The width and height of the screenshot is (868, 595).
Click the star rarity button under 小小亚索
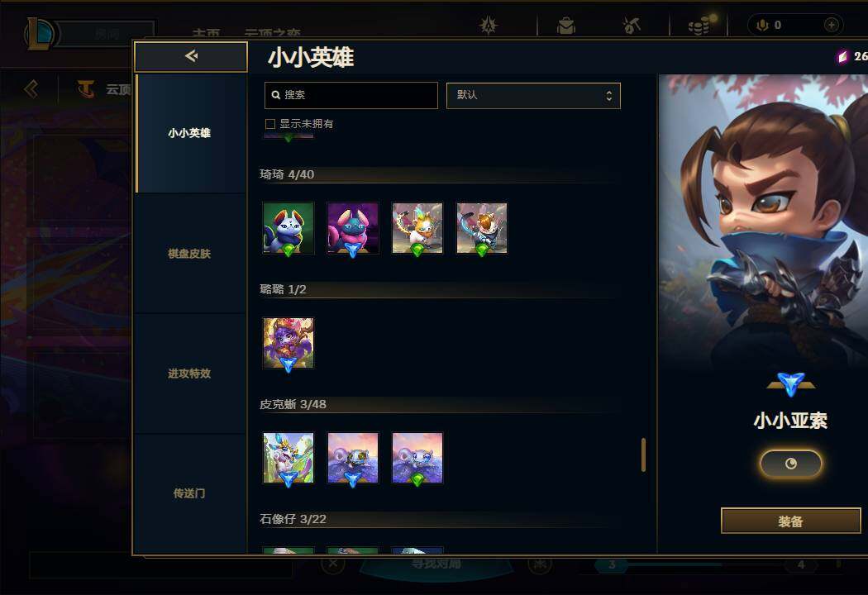point(790,464)
